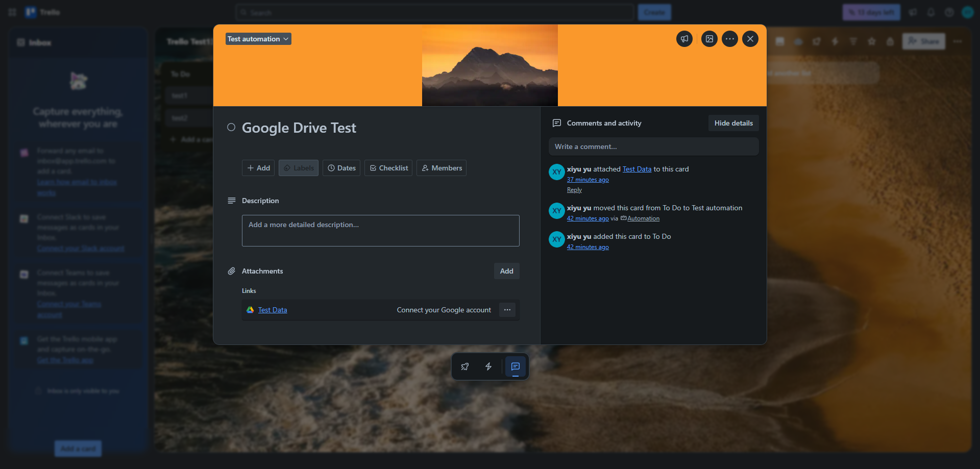This screenshot has width=980, height=469.
Task: Click Add in Attachments section
Action: (x=507, y=271)
